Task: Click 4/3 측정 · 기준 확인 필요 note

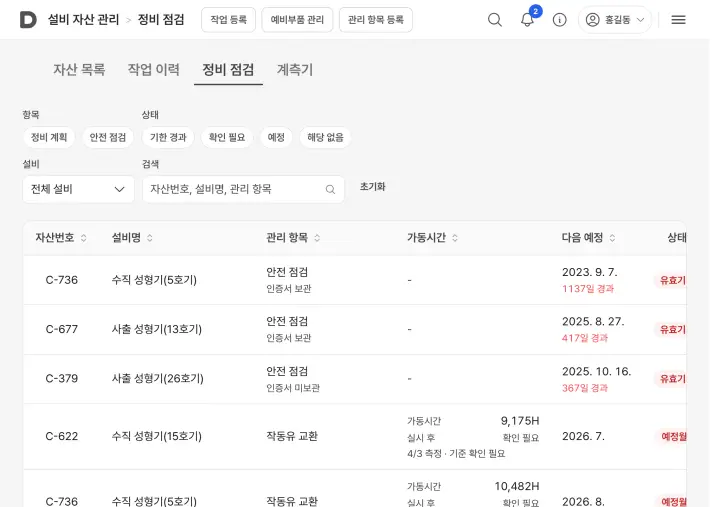Action: click(x=456, y=454)
